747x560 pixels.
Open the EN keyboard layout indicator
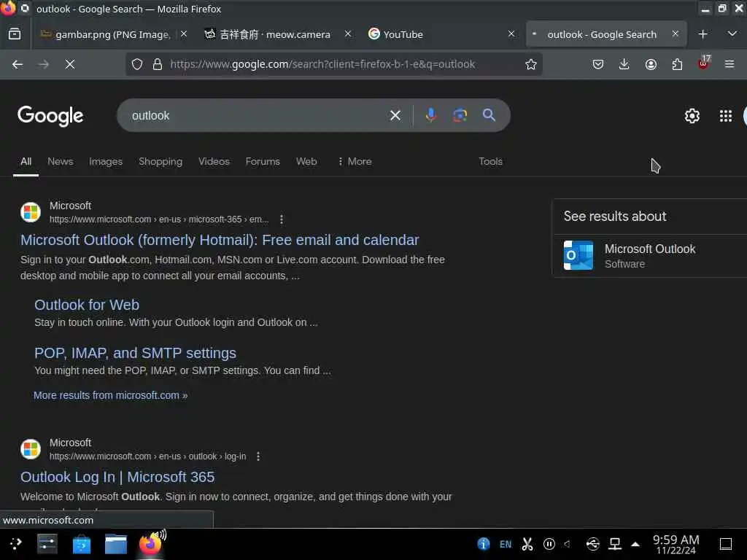tap(506, 544)
